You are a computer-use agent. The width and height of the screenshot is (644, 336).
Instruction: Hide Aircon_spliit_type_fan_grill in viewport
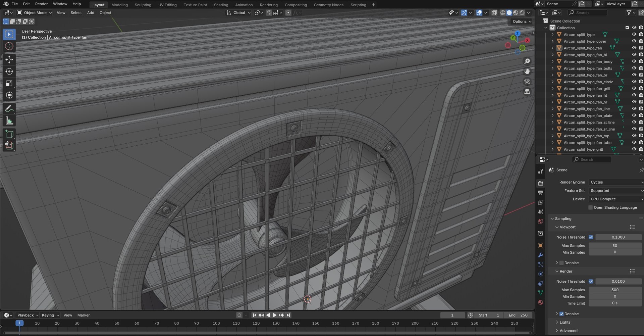[634, 89]
